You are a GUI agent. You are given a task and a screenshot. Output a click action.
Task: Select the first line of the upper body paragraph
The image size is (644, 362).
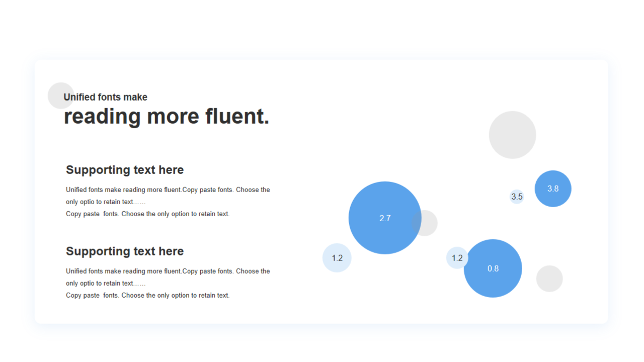(x=168, y=190)
